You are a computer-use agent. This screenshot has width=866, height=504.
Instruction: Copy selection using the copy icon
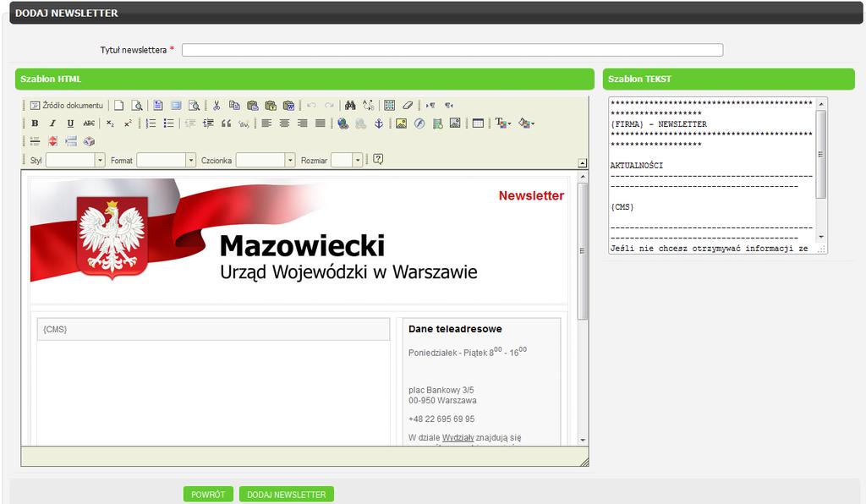(234, 106)
